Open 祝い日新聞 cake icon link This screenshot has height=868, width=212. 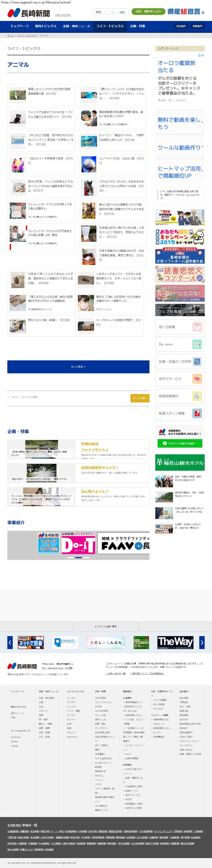[x=180, y=327]
